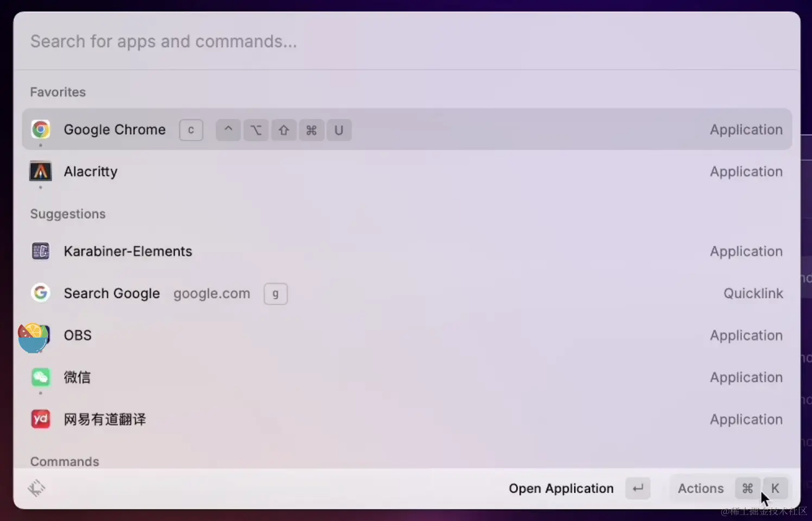
Task: Select the OBS row in Suggestions
Action: (x=407, y=335)
